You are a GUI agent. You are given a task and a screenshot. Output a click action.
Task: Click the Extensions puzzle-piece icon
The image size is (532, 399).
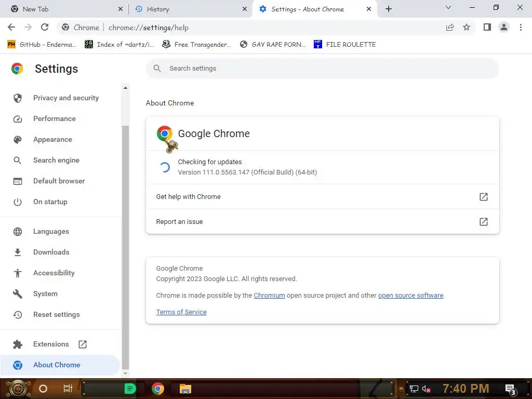click(x=18, y=344)
